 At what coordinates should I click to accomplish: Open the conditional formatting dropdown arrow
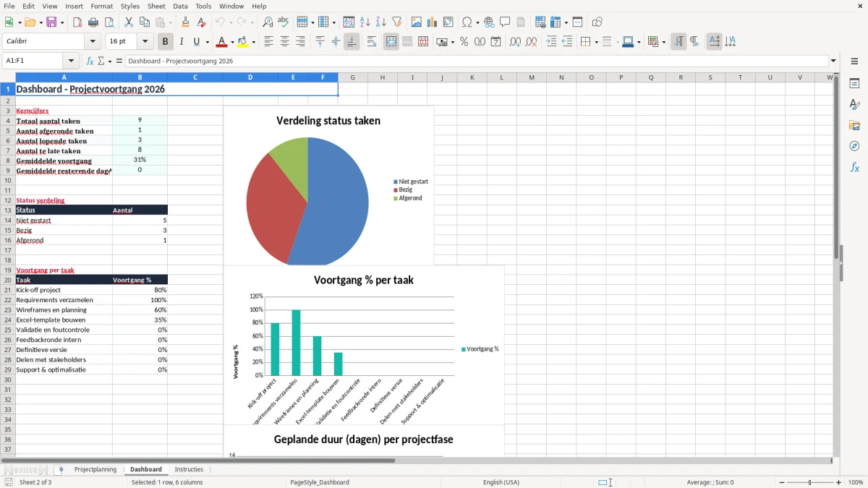[663, 42]
